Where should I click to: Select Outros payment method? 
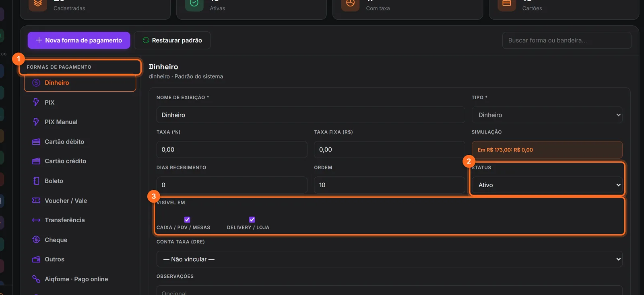click(x=80, y=259)
